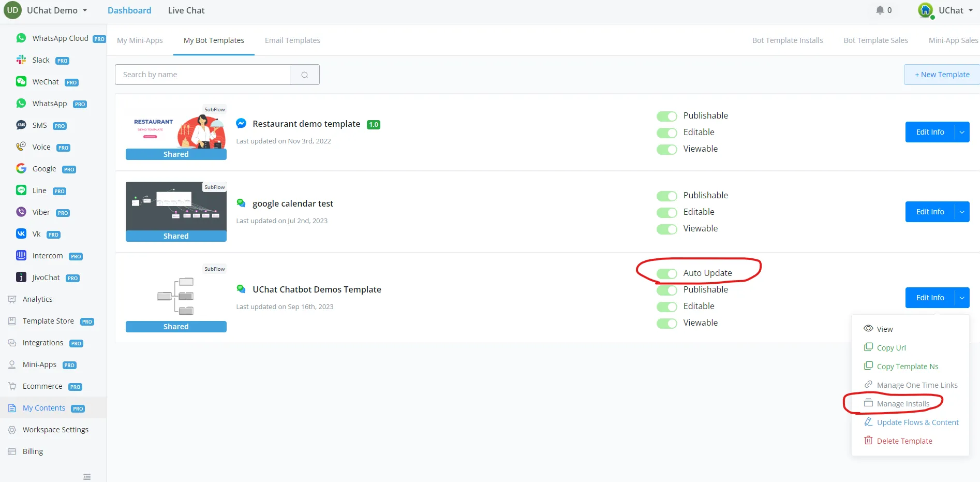Collapse Edit Info arrow for UChat Chatbot Demos Template
This screenshot has height=482, width=980.
962,298
